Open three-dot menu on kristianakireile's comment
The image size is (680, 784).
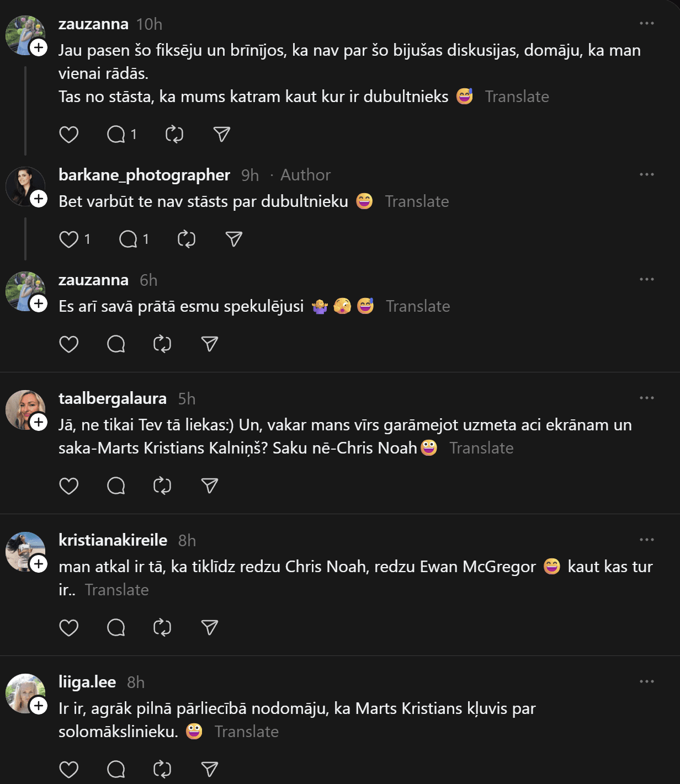click(646, 540)
